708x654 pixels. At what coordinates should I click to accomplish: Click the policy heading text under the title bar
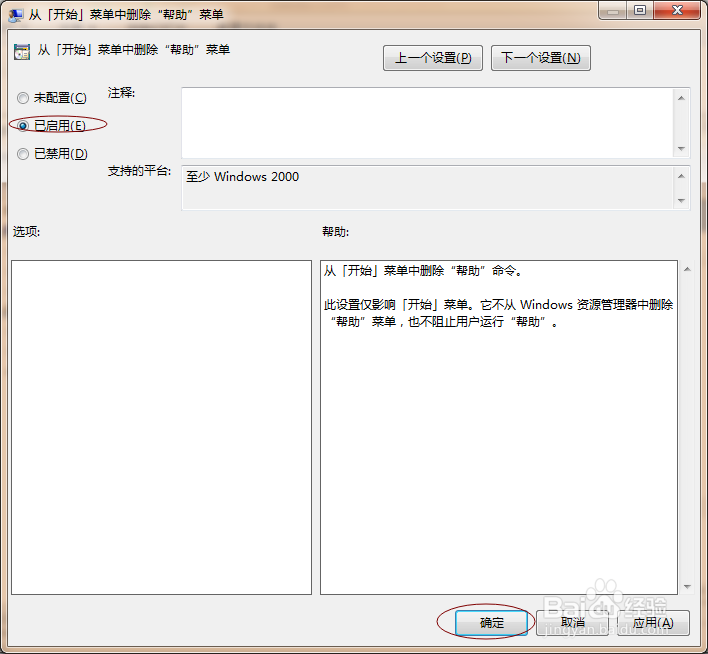pos(134,50)
